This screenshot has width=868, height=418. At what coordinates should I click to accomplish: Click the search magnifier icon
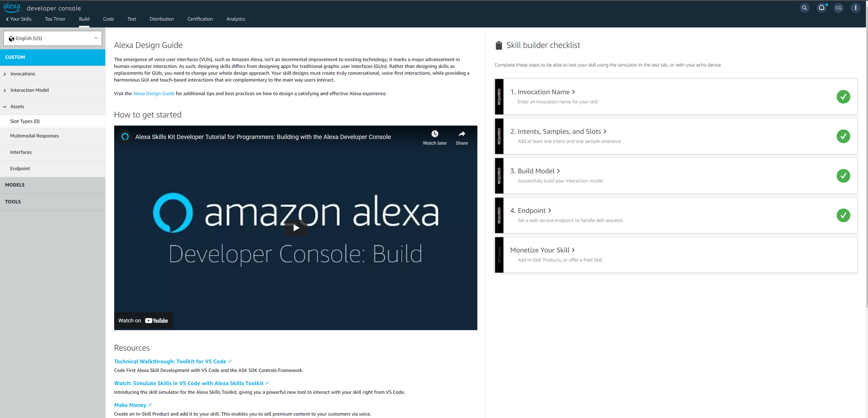tap(804, 8)
